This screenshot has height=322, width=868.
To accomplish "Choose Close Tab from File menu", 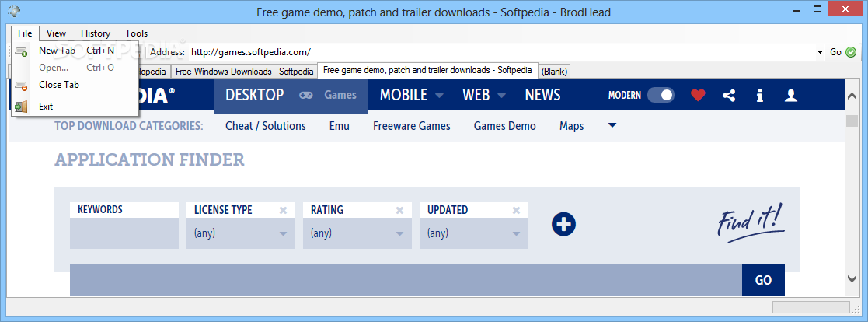I will coord(75,85).
